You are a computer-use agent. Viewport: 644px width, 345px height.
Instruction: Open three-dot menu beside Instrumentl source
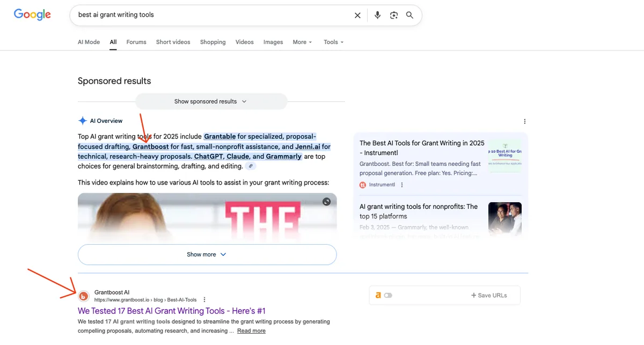pos(402,185)
